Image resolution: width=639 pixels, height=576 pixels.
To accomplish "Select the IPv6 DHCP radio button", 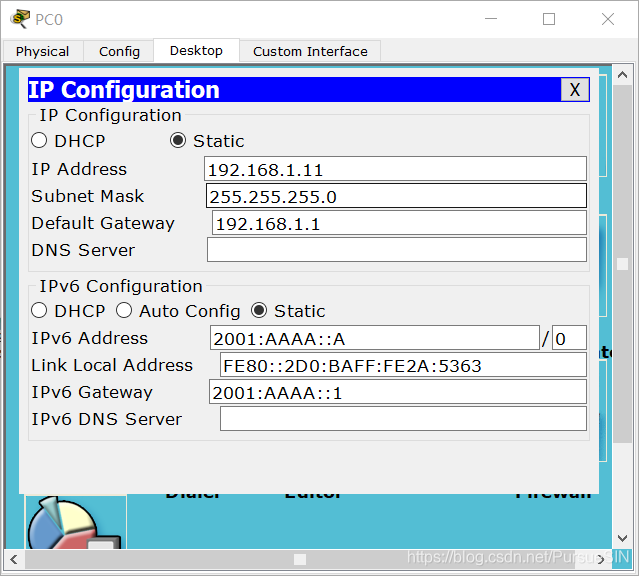I will coord(39,311).
